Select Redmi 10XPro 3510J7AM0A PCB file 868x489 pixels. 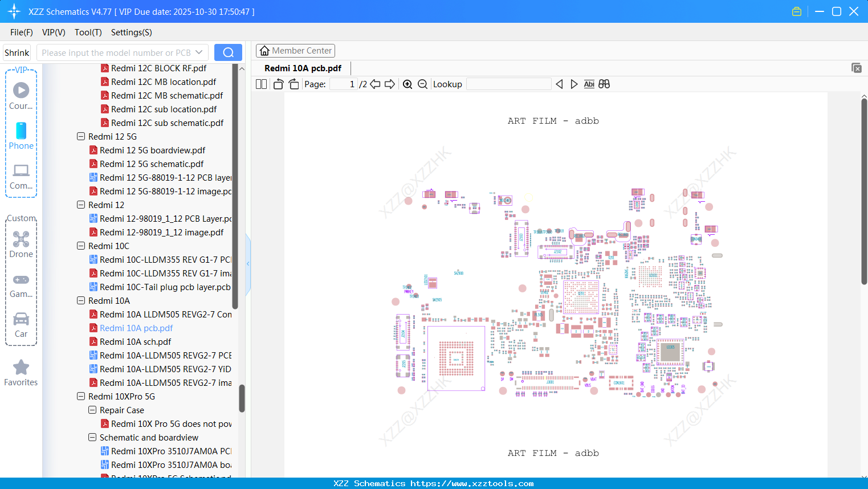pyautogui.click(x=171, y=451)
